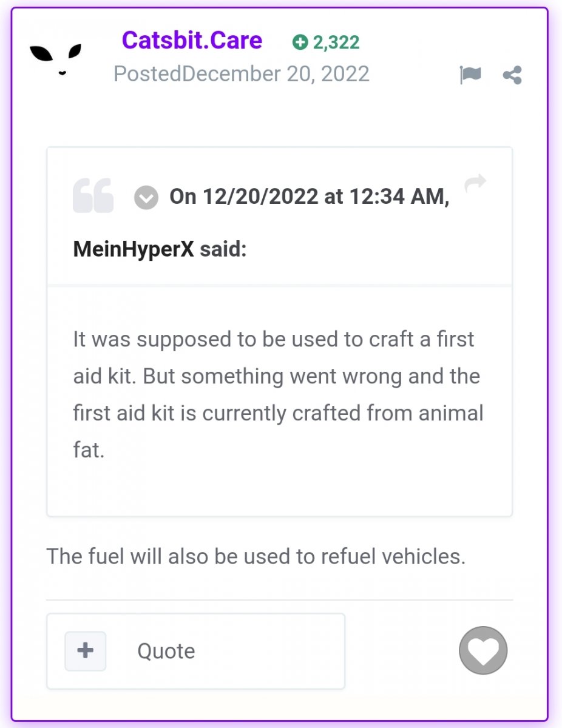Open the Posted December 20, 2022 permalink

(x=242, y=74)
